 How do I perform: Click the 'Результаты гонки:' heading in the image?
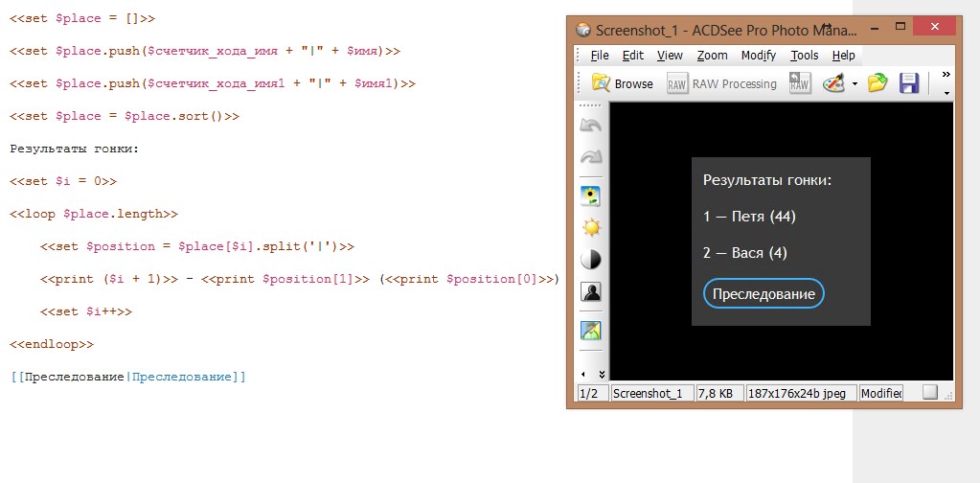767,180
